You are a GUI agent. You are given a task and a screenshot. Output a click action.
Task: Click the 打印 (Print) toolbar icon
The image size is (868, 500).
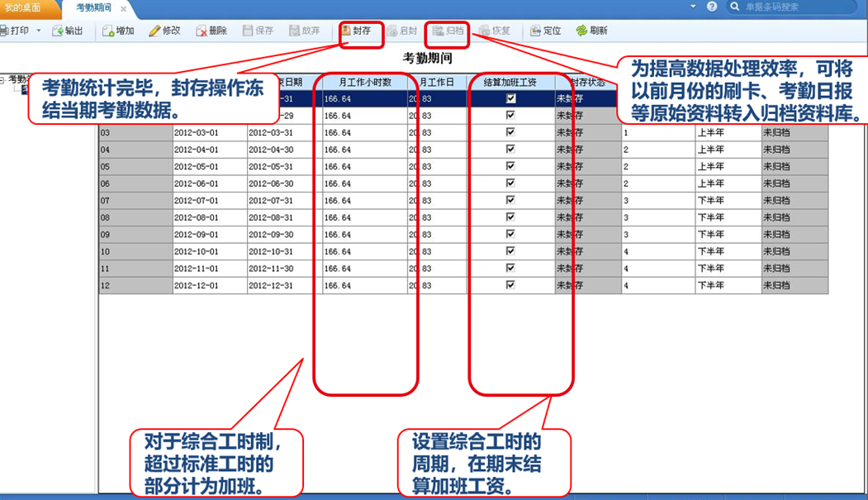pos(4,31)
